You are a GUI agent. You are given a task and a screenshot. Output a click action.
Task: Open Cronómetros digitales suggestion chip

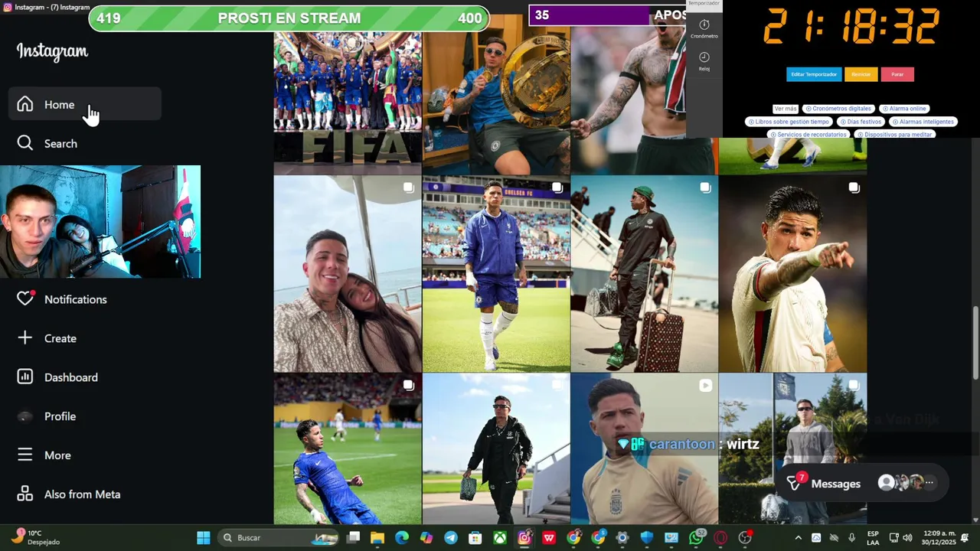click(839, 109)
